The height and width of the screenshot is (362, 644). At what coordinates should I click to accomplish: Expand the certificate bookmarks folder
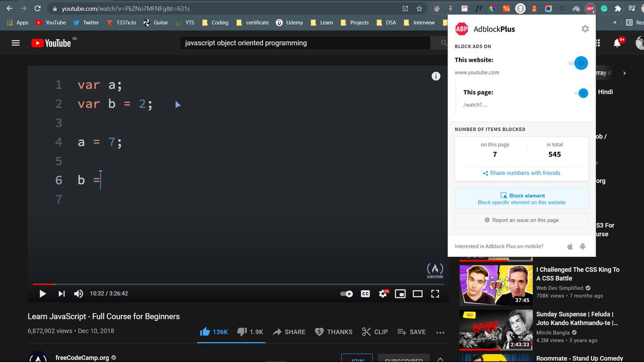pos(252,23)
